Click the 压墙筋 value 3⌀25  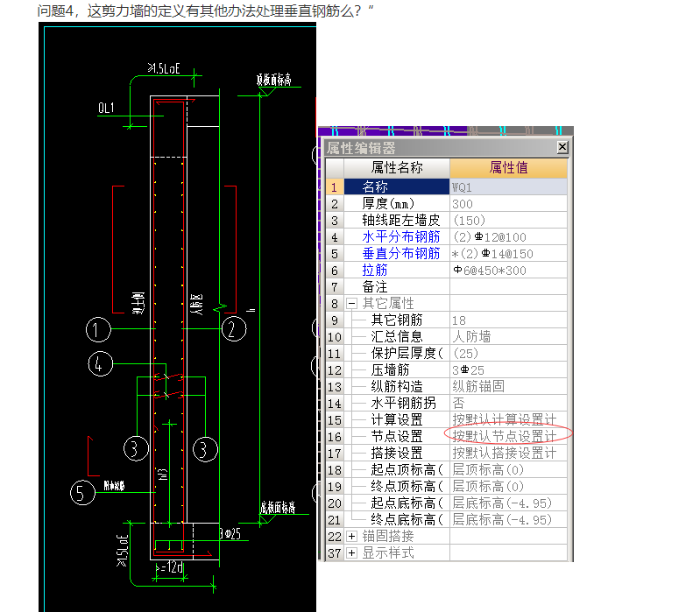click(508, 369)
